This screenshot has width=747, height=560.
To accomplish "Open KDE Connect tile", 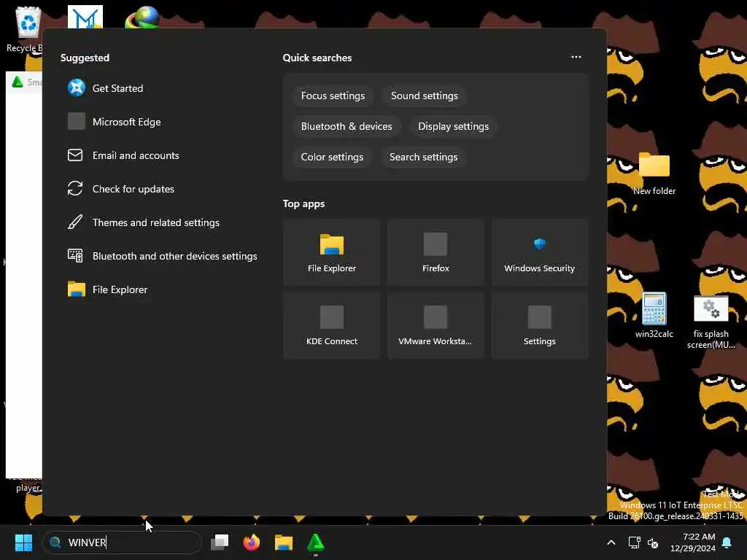I will point(332,325).
